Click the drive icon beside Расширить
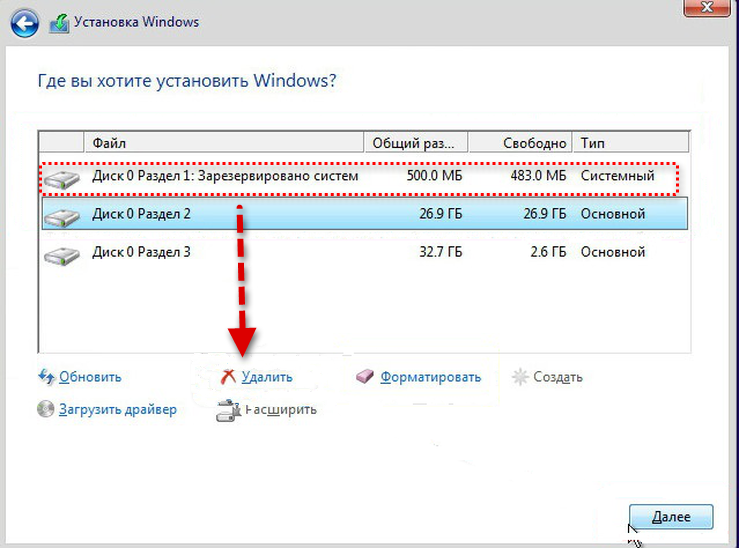Image resolution: width=739 pixels, height=548 pixels. [x=229, y=410]
